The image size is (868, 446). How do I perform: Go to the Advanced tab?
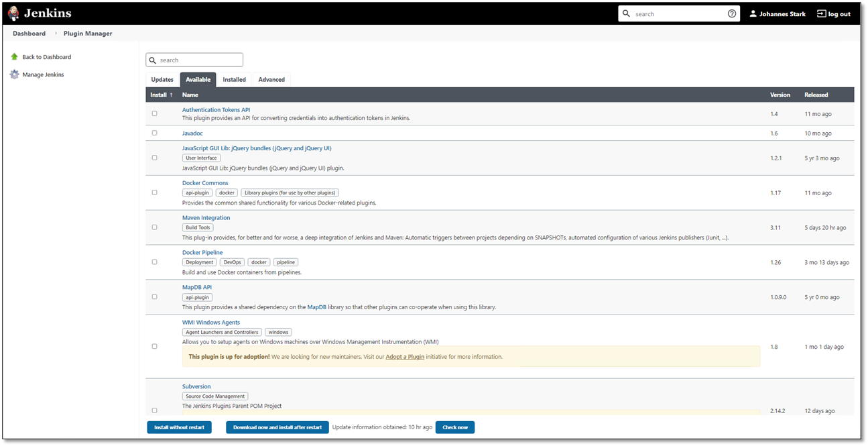pos(271,79)
